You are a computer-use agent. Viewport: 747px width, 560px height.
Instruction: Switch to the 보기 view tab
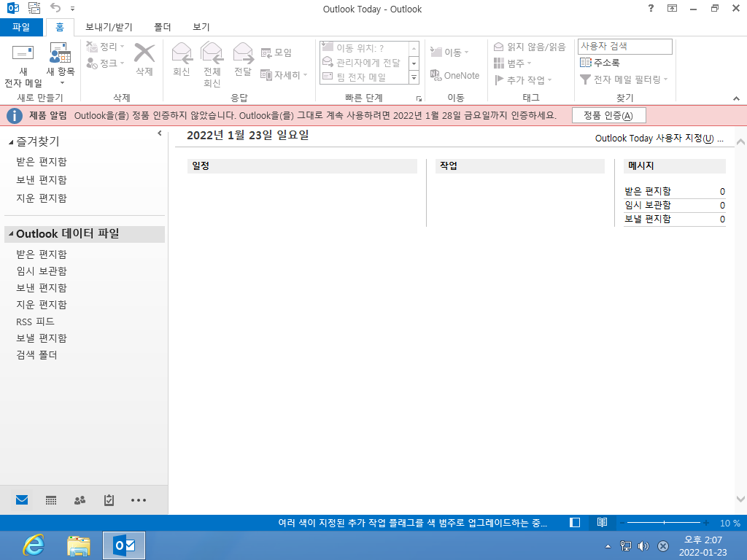coord(201,27)
